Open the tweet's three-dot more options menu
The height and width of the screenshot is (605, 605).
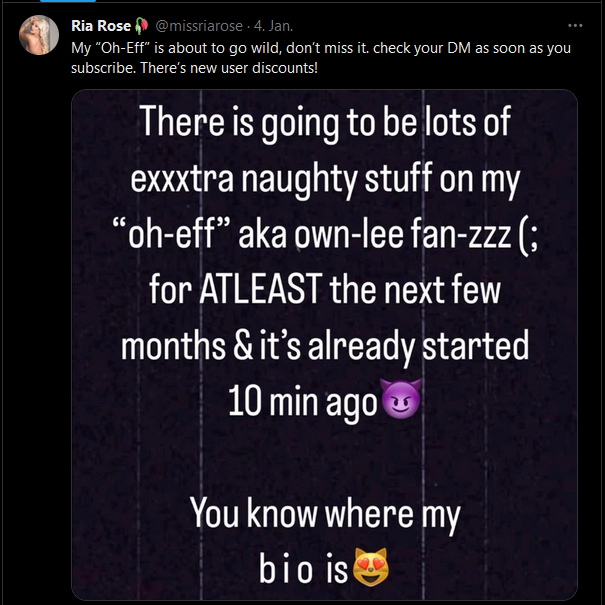(x=574, y=25)
